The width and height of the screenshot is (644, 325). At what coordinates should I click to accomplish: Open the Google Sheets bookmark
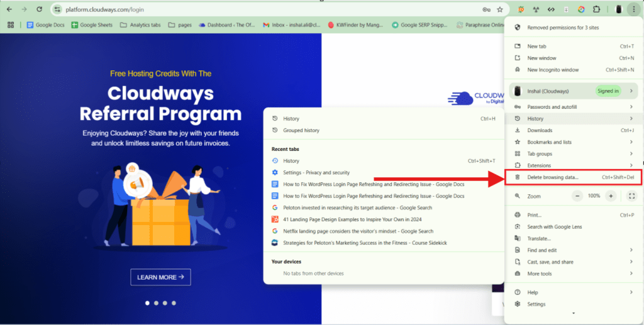(92, 25)
